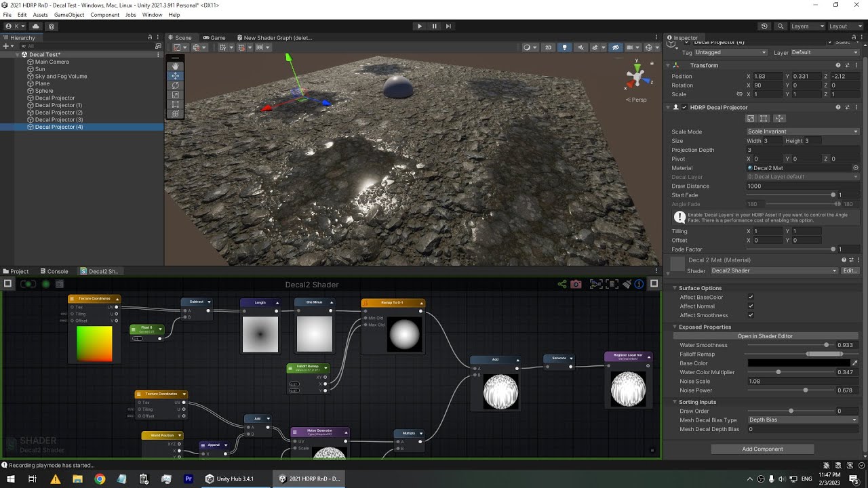The width and height of the screenshot is (868, 488).
Task: Click Transform component preset icon
Action: click(847, 66)
